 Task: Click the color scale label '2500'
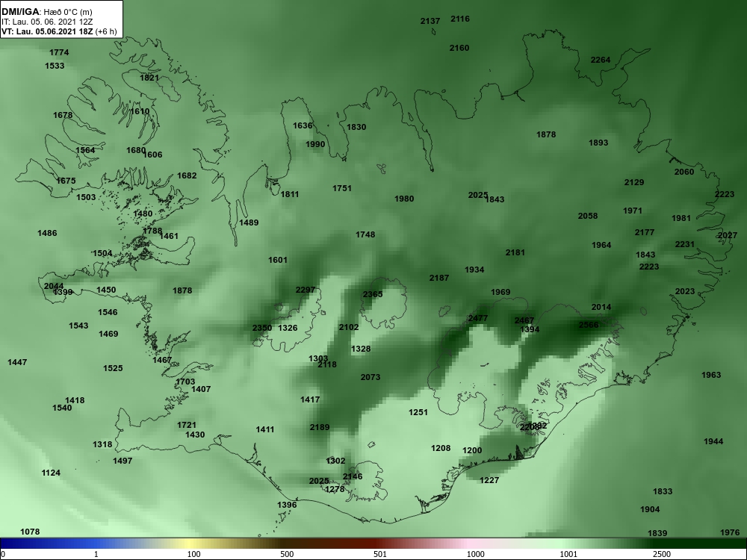(662, 554)
